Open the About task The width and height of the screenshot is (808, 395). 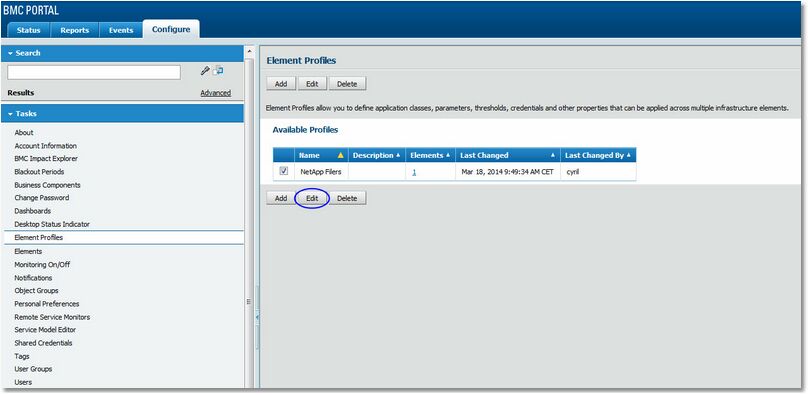coord(24,133)
